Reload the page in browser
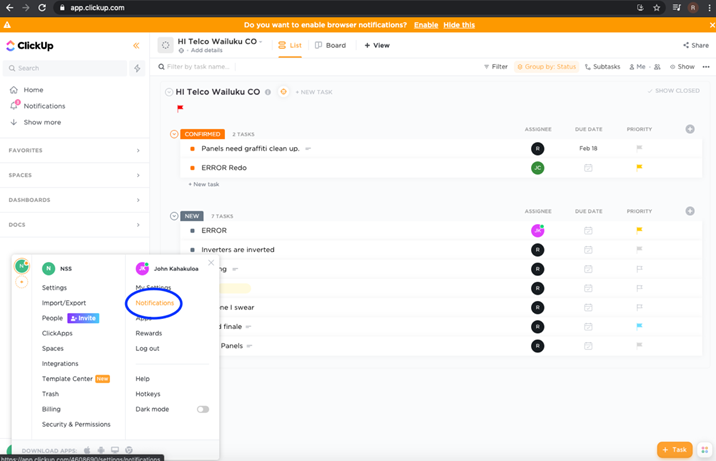Screen dimensions: 716x461 pos(42,8)
